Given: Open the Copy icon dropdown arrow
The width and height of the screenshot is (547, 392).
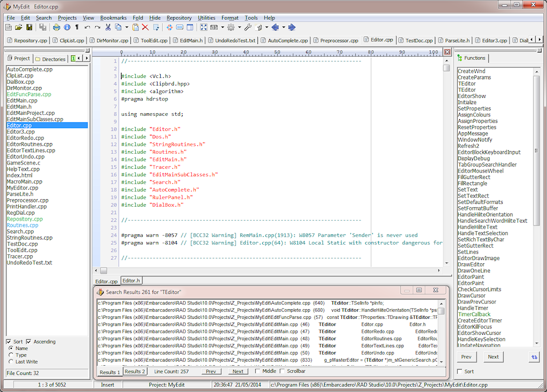Looking at the screenshot, I should click(x=127, y=27).
